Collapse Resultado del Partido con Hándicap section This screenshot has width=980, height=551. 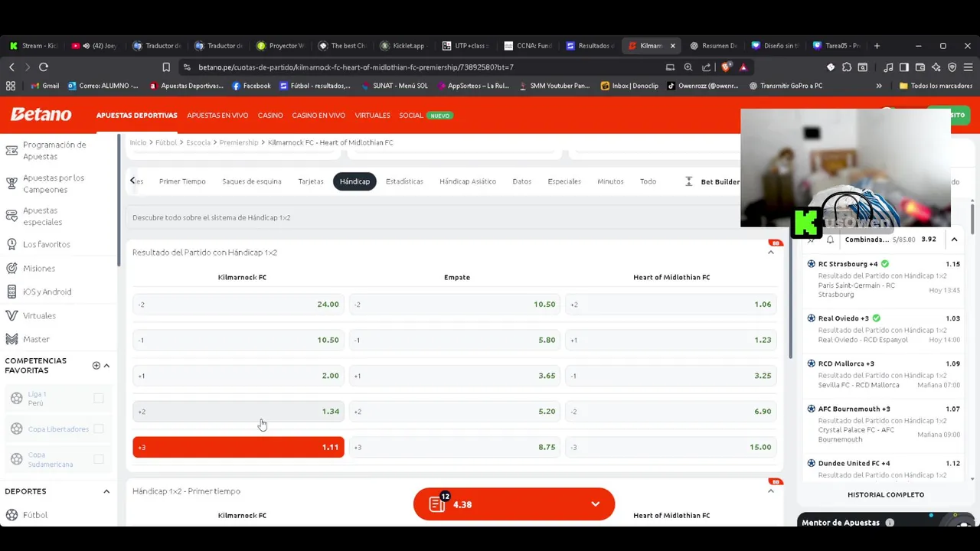coord(771,253)
